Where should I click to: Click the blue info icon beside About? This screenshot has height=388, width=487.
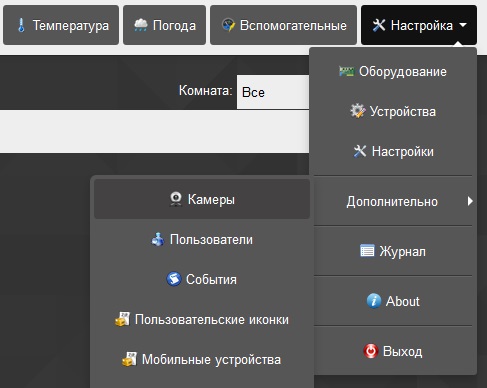374,301
